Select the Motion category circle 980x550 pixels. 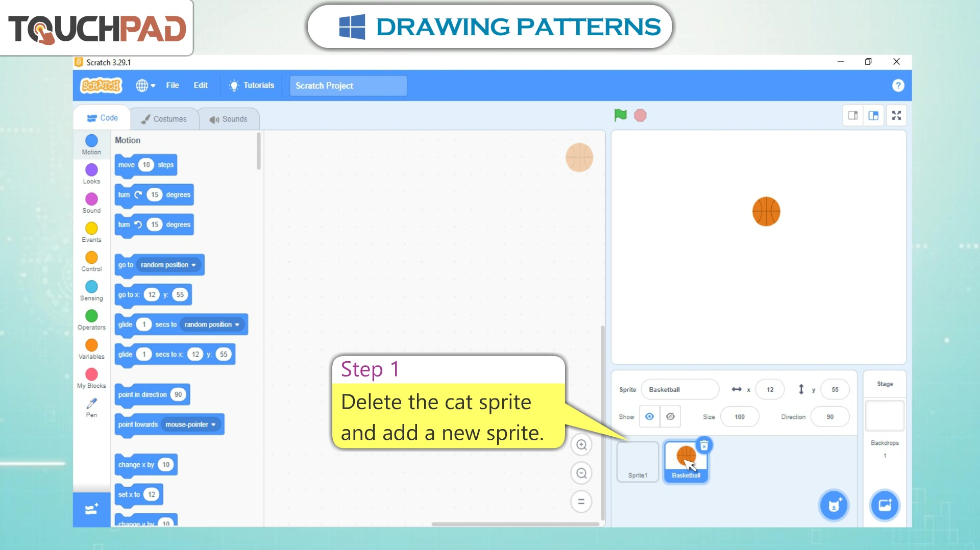(91, 140)
